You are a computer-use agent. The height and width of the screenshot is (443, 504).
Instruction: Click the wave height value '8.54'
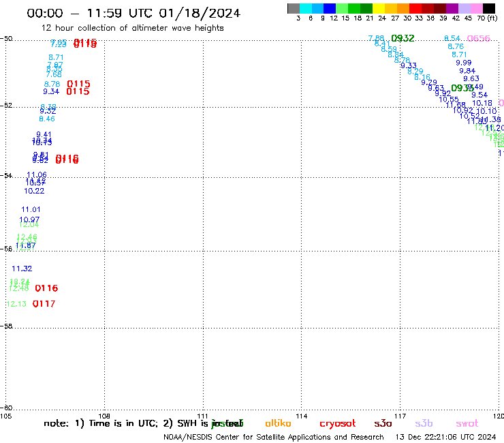[x=452, y=39]
